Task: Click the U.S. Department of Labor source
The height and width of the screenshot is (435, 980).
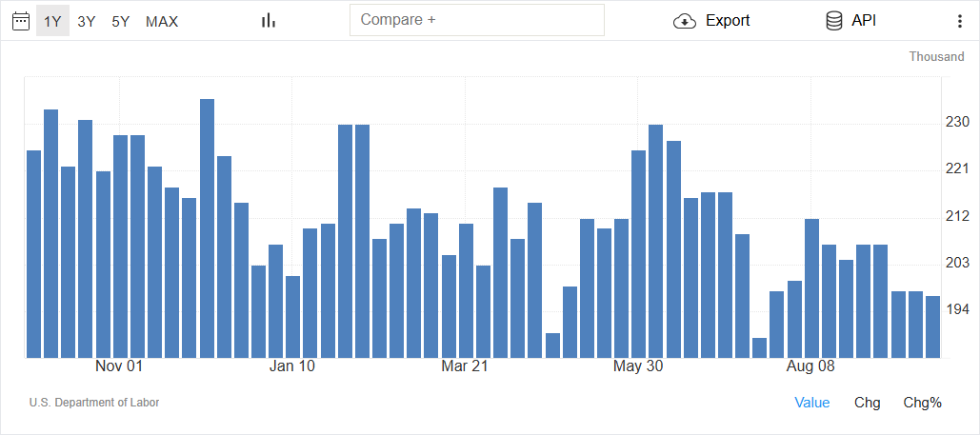Action: (94, 403)
